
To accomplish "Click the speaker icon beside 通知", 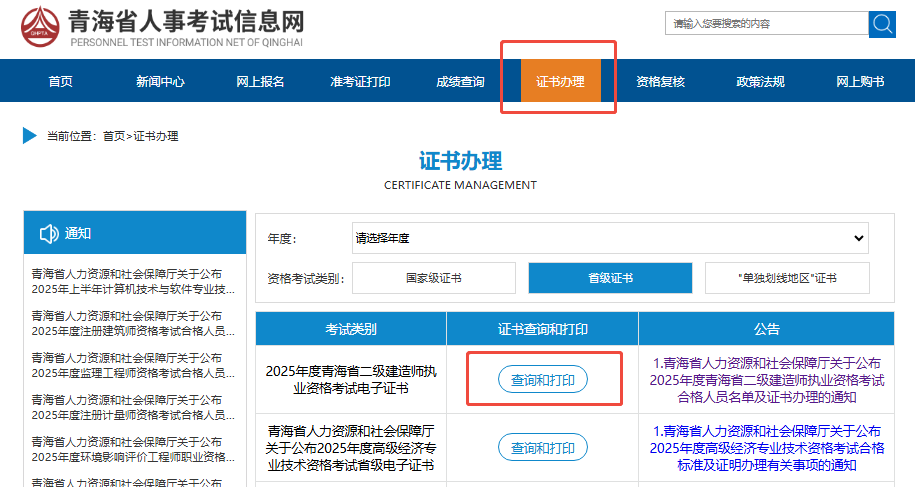I will [x=49, y=234].
